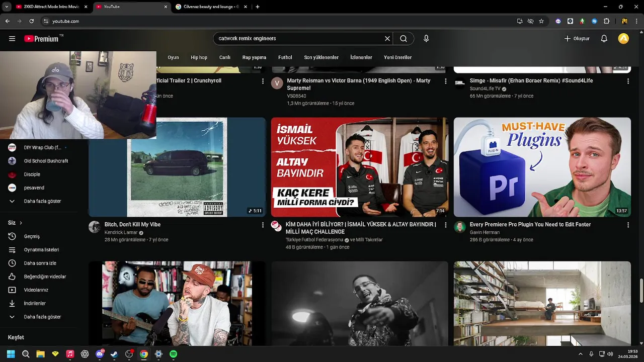
Task: Start voice search with microphone
Action: [x=426, y=39]
